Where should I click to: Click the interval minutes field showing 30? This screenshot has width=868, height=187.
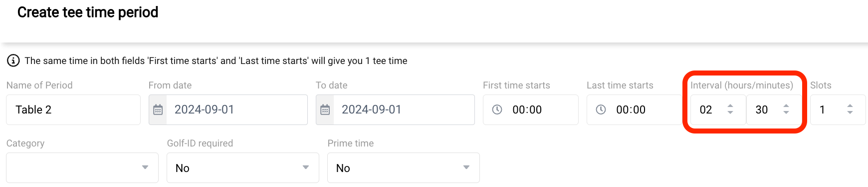point(774,109)
